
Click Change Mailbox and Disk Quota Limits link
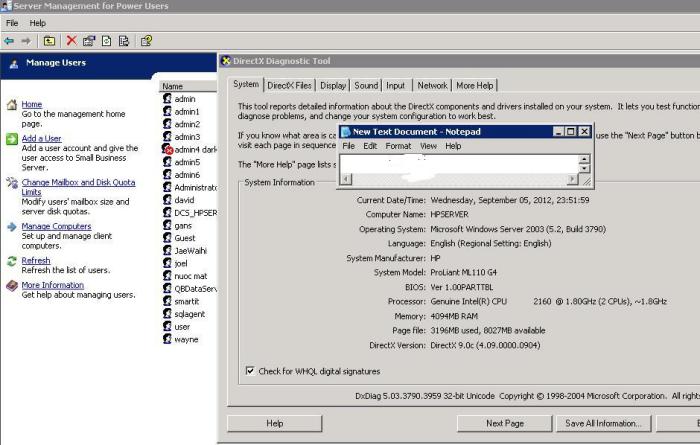[x=78, y=183]
